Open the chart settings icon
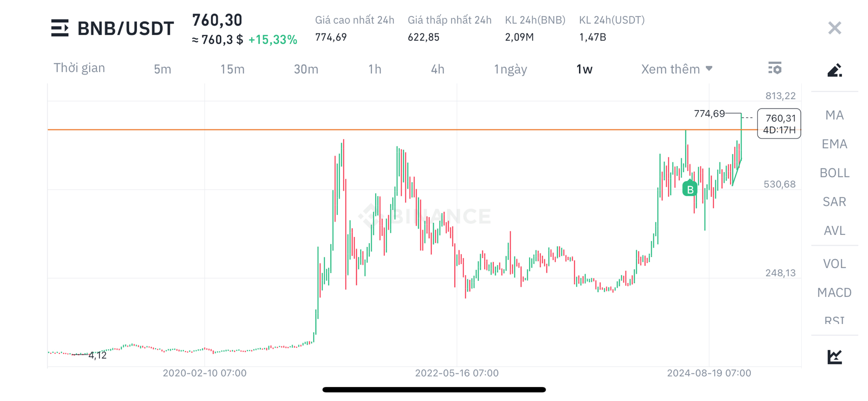Image resolution: width=868 pixels, height=401 pixels. click(775, 68)
